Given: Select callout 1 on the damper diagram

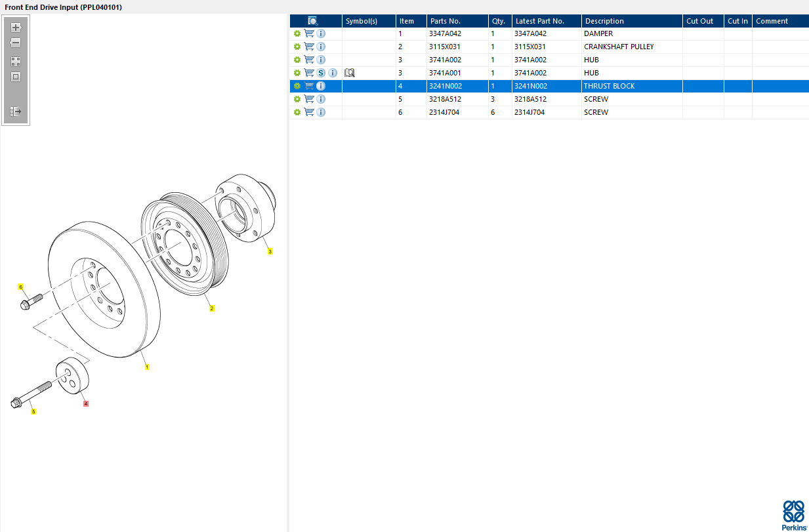Looking at the screenshot, I should coord(147,367).
